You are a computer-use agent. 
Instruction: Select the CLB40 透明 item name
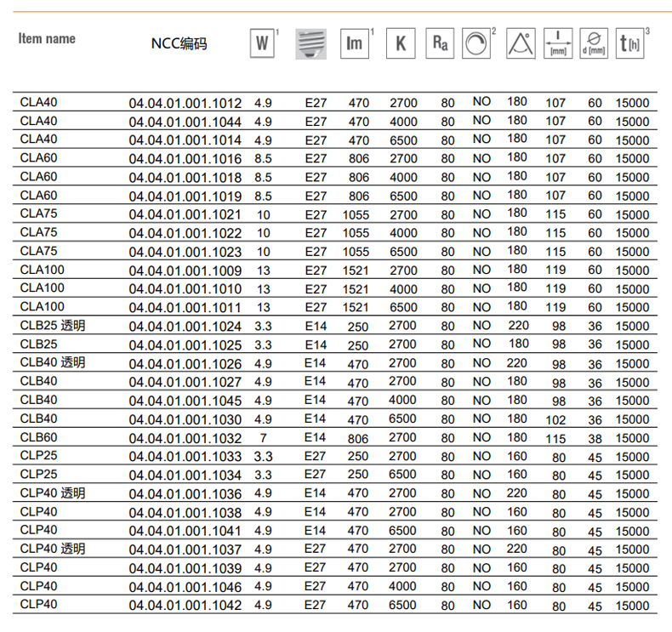[53, 363]
